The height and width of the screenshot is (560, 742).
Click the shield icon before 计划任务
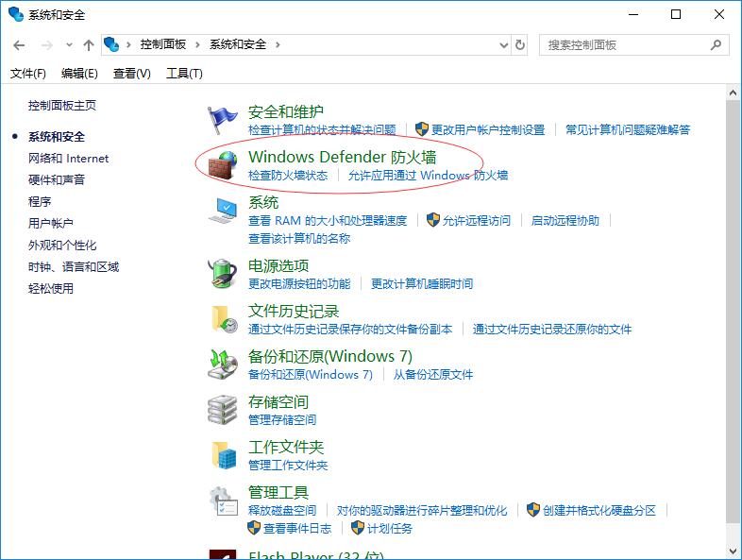point(358,528)
